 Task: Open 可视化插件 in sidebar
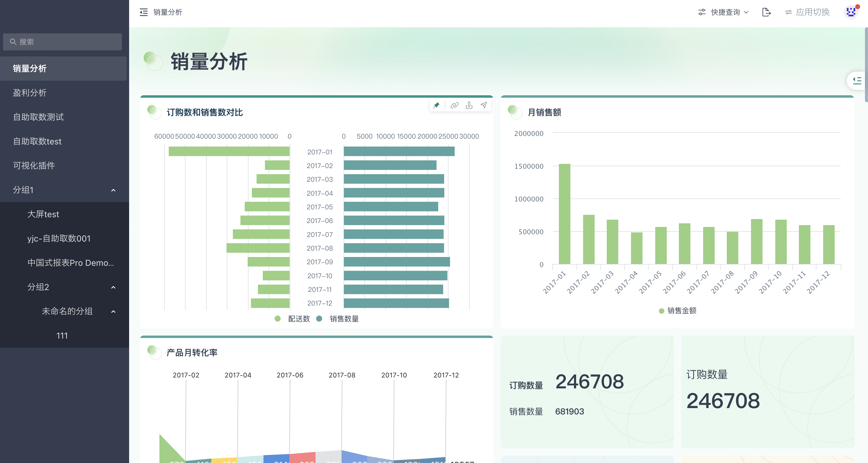click(x=34, y=166)
